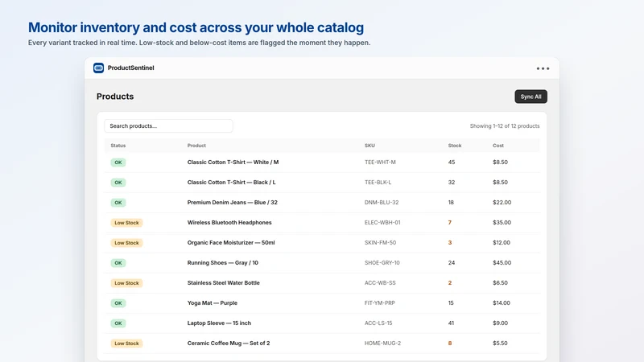Click the Low Stock badge for Stainless Steel Water Bottle
This screenshot has height=362, width=644.
pos(126,283)
